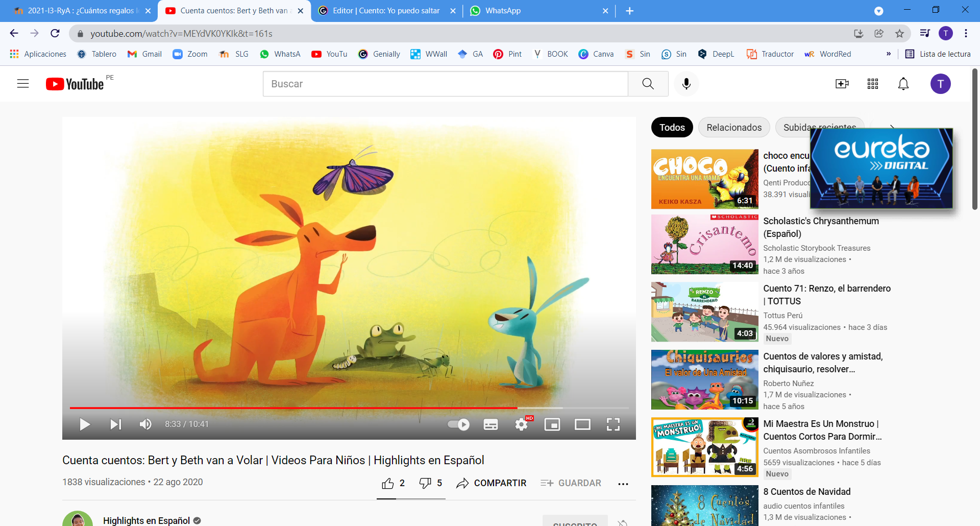Open YouTube notifications bell
Viewport: 980px width, 526px height.
click(x=903, y=84)
